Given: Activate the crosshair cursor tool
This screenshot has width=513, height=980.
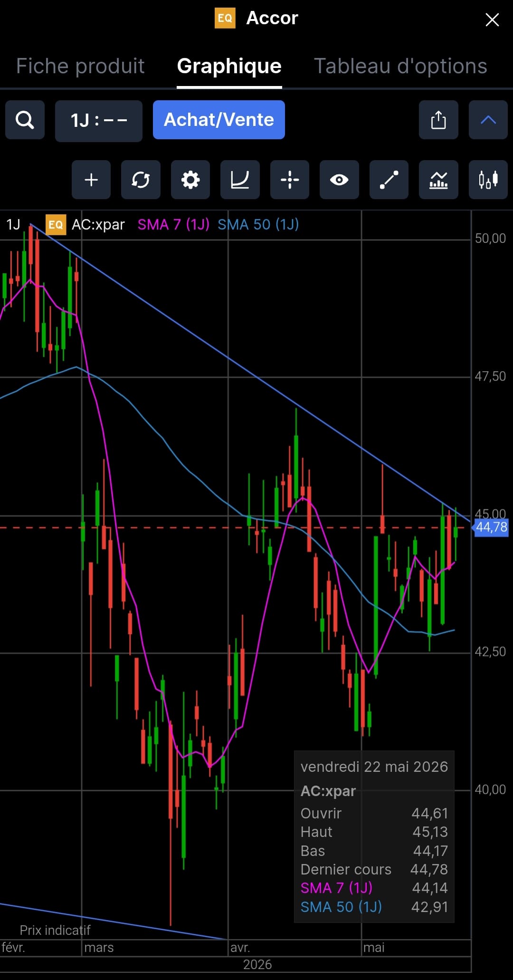Looking at the screenshot, I should coord(290,180).
